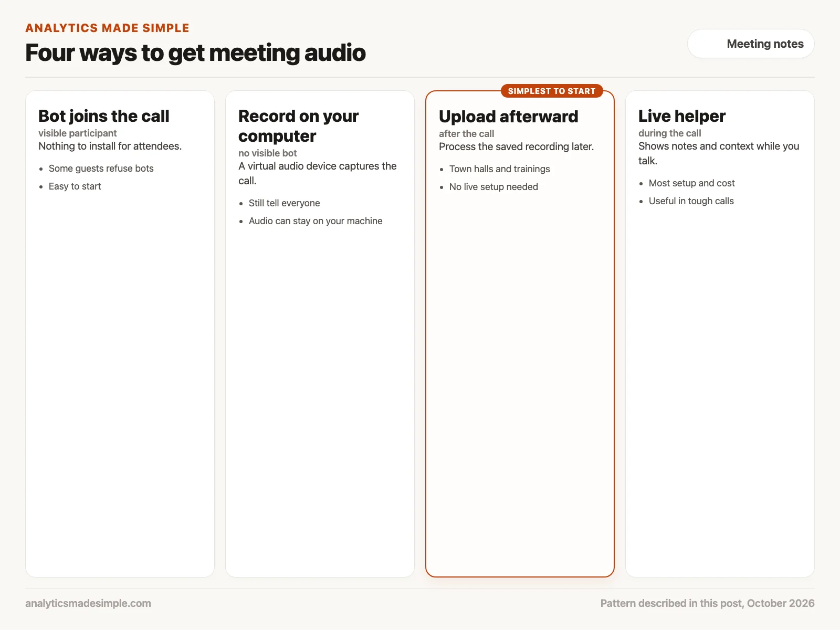The image size is (840, 630).
Task: Select the Upload afterward card title
Action: pyautogui.click(x=509, y=117)
